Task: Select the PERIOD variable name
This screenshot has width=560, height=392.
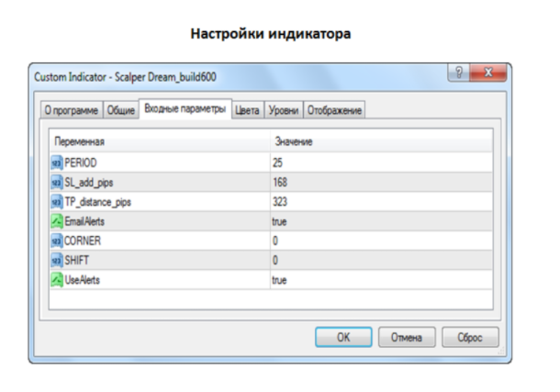Action: (81, 162)
